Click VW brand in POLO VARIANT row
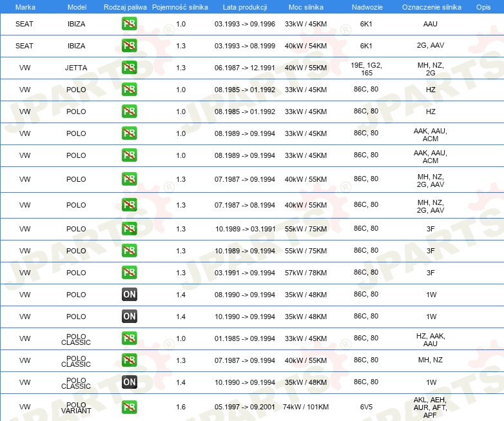Screen dimensions: 504x421 (24, 407)
